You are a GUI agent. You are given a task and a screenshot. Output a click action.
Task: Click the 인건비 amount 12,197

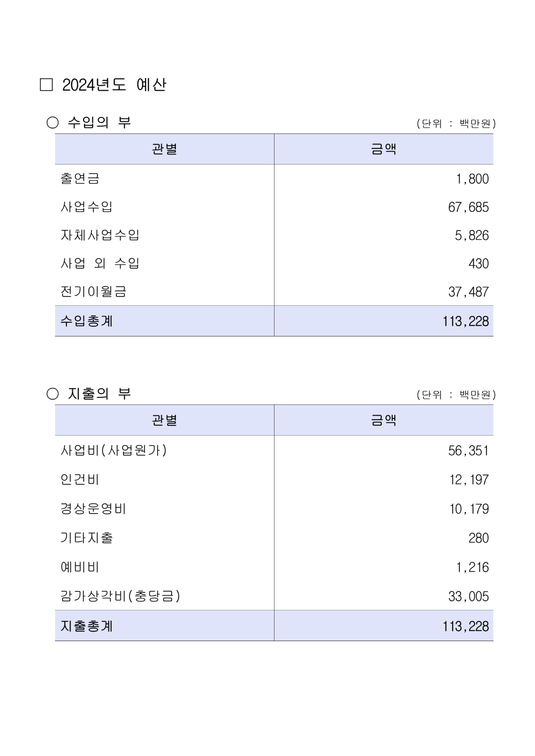(x=469, y=479)
